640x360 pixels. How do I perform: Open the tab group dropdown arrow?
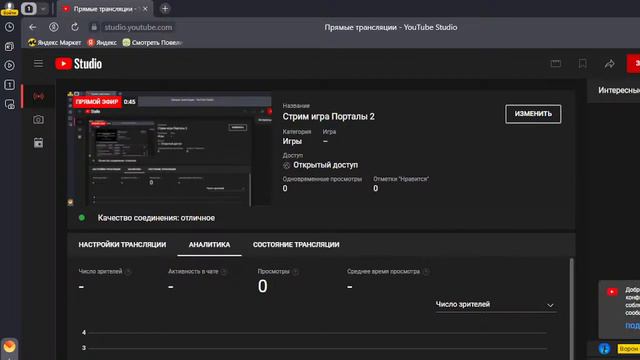tap(43, 9)
